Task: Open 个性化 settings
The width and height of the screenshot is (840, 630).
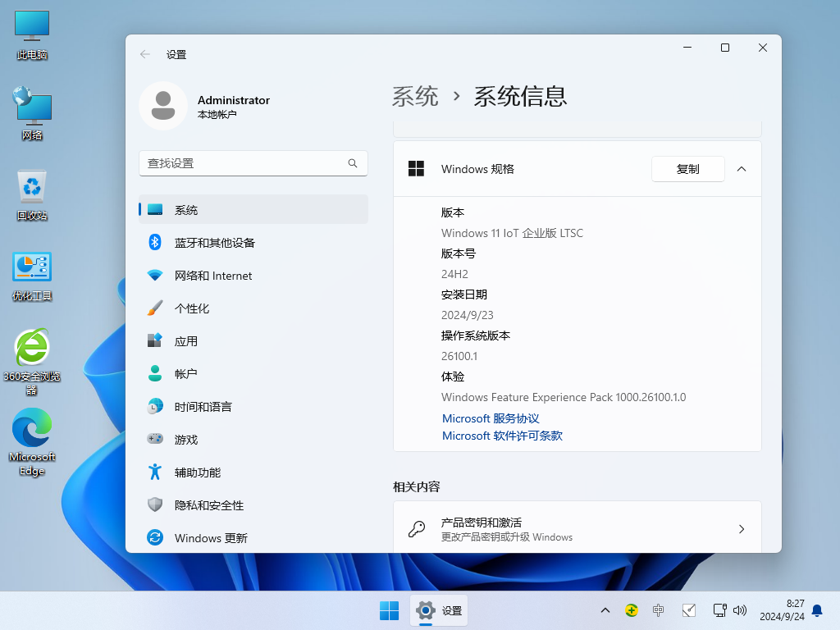Action: point(253,308)
